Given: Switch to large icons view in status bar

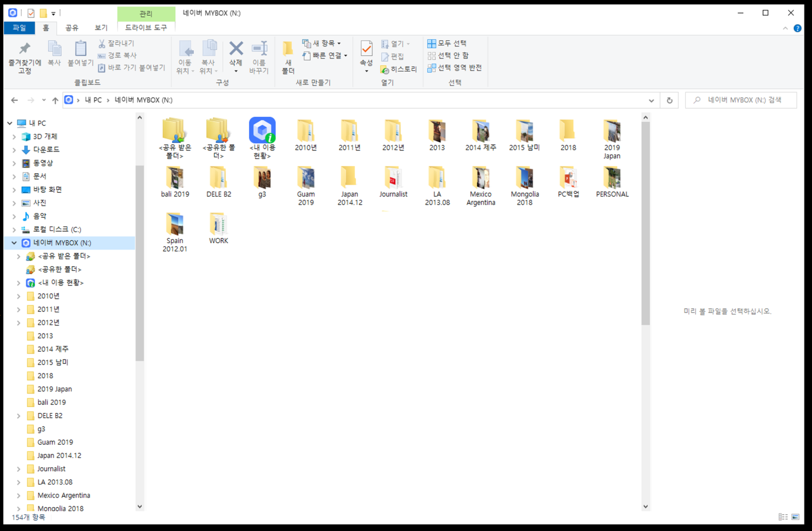Looking at the screenshot, I should point(795,517).
